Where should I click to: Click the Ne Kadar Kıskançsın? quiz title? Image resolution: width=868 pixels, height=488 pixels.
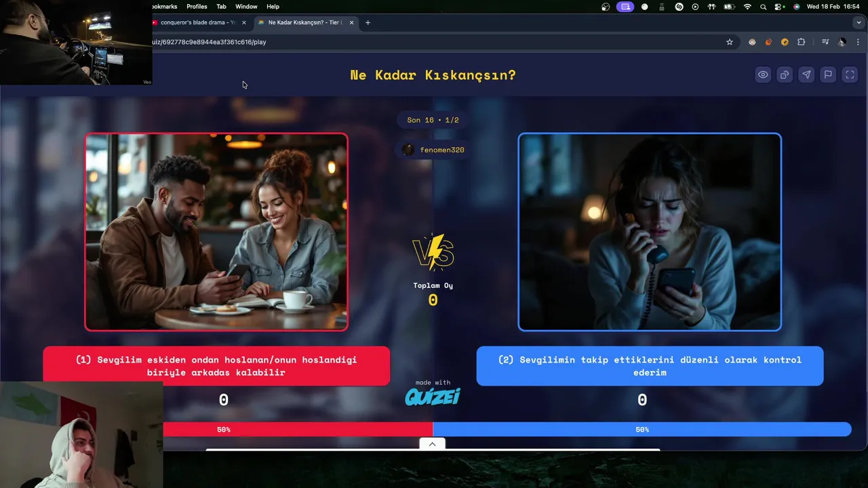click(x=433, y=75)
